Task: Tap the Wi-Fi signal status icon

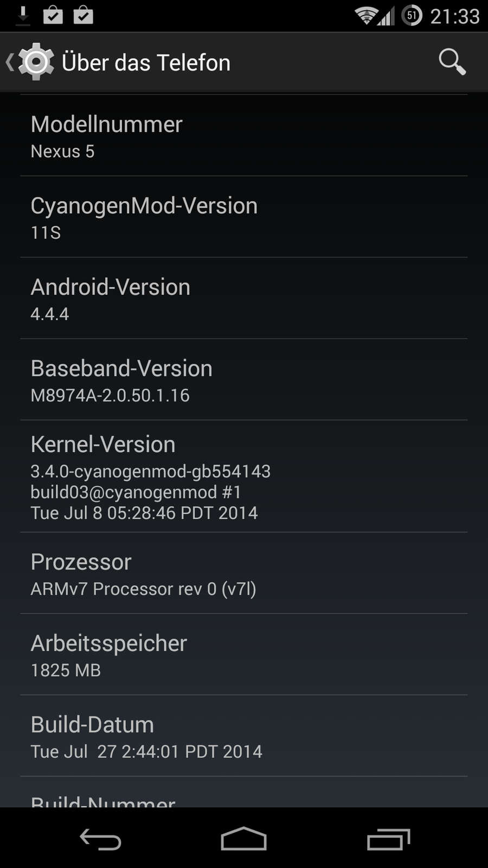Action: (366, 16)
